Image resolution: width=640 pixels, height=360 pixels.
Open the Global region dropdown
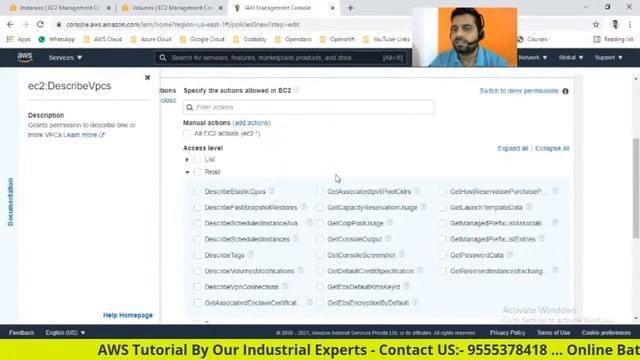tap(571, 58)
